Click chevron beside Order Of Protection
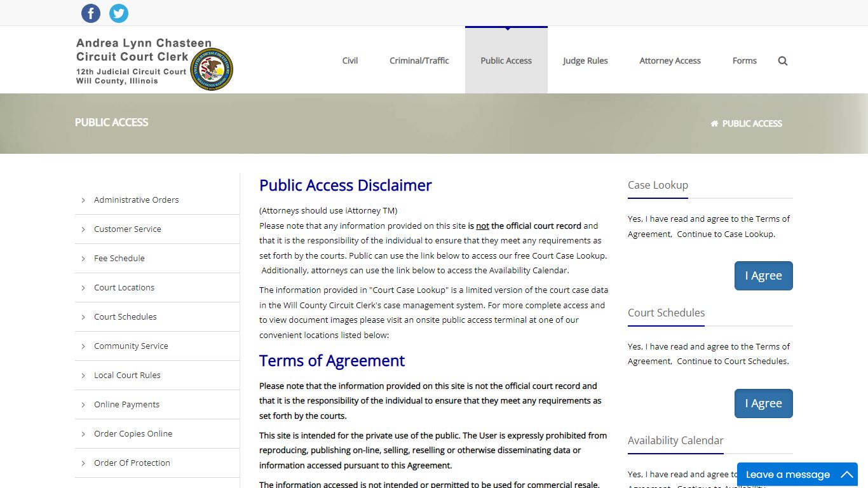 83,463
